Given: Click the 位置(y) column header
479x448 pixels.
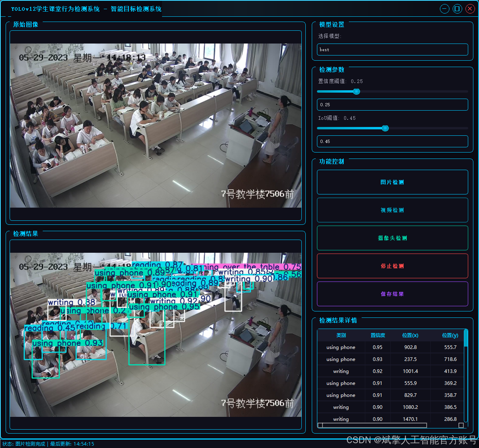Looking at the screenshot, I should pos(450,335).
